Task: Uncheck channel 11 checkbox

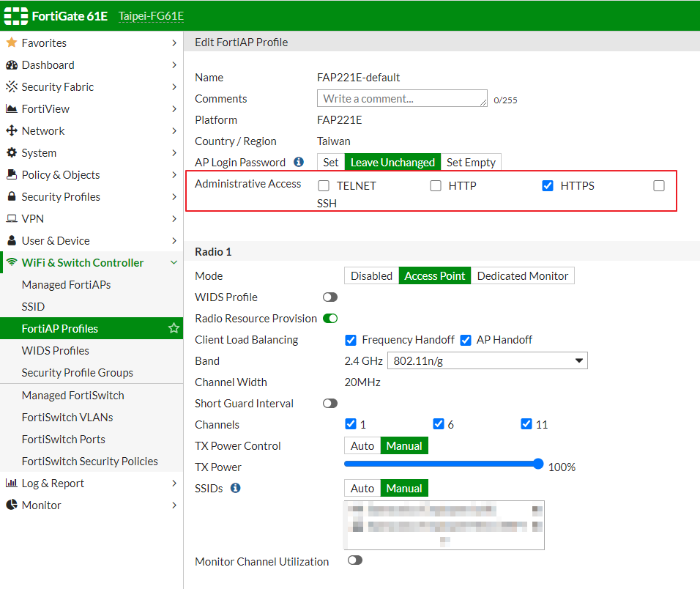Action: tap(526, 423)
